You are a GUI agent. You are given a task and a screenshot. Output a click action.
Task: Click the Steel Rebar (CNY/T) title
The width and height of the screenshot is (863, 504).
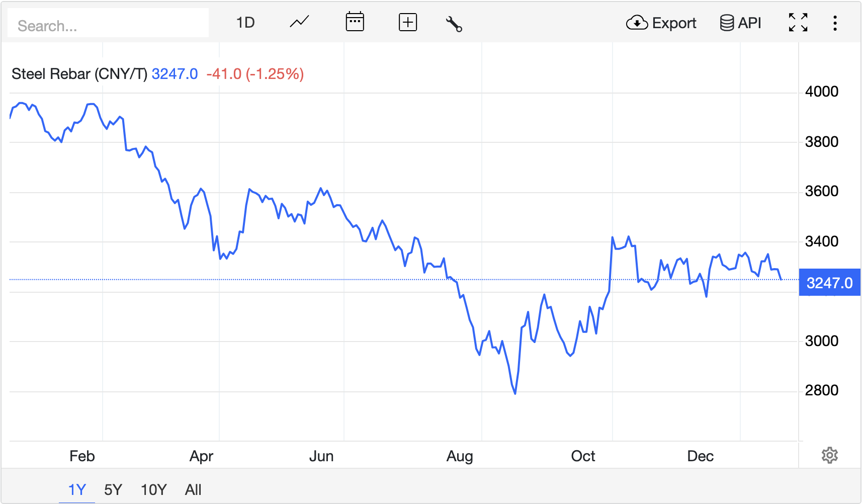click(x=79, y=74)
